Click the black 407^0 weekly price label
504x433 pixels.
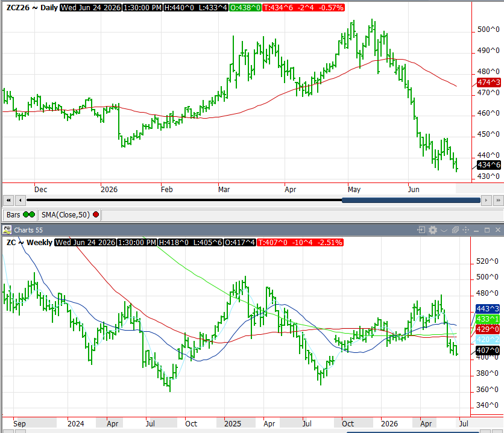click(488, 350)
